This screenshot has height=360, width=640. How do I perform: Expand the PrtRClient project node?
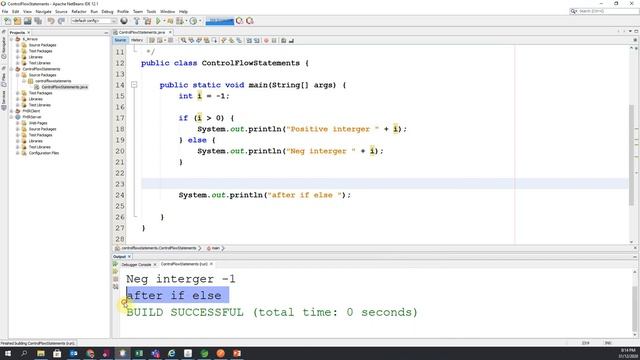pyautogui.click(x=11, y=111)
